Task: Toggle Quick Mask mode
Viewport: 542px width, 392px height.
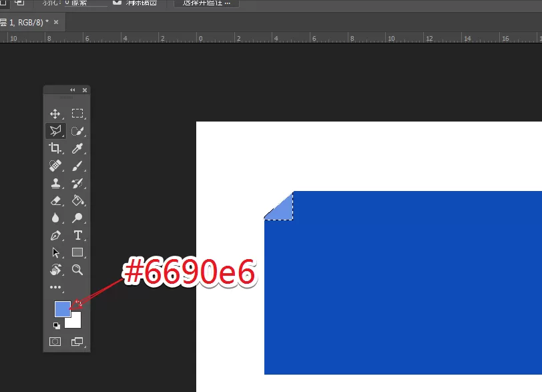Action: pos(55,342)
